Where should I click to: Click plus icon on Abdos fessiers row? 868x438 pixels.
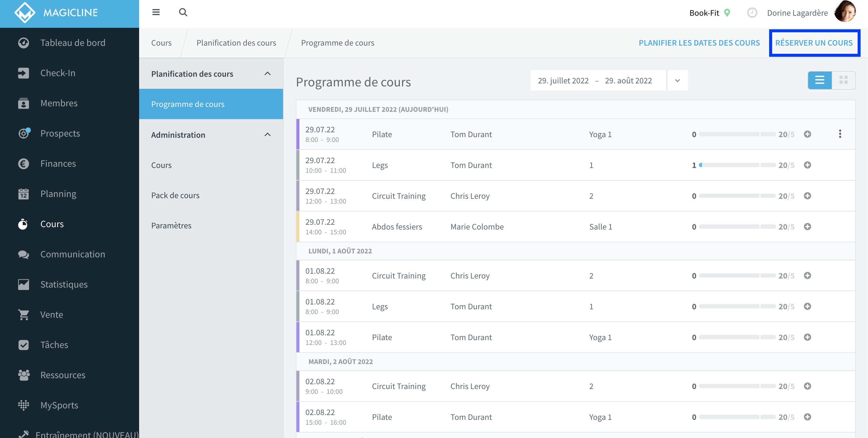pos(807,227)
